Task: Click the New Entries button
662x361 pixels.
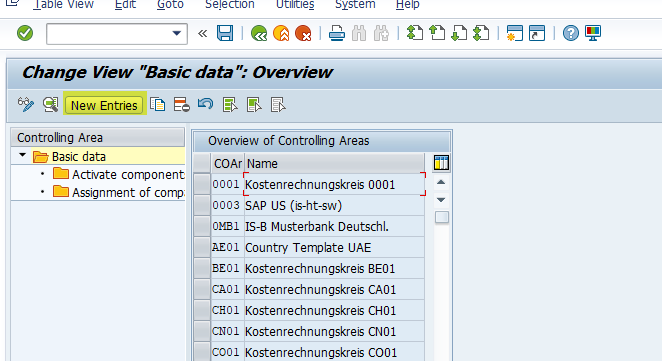Action: pyautogui.click(x=104, y=105)
